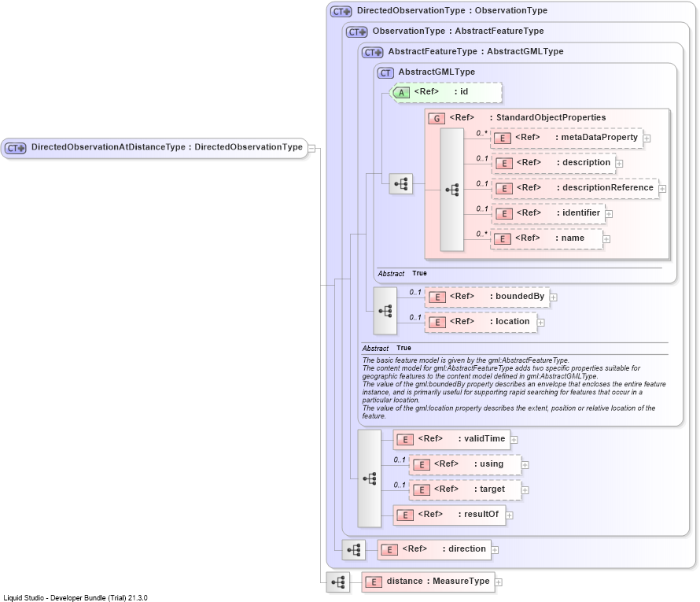Image resolution: width=700 pixels, height=602 pixels.
Task: Click the green A attribute icon for id
Action: coord(401,92)
